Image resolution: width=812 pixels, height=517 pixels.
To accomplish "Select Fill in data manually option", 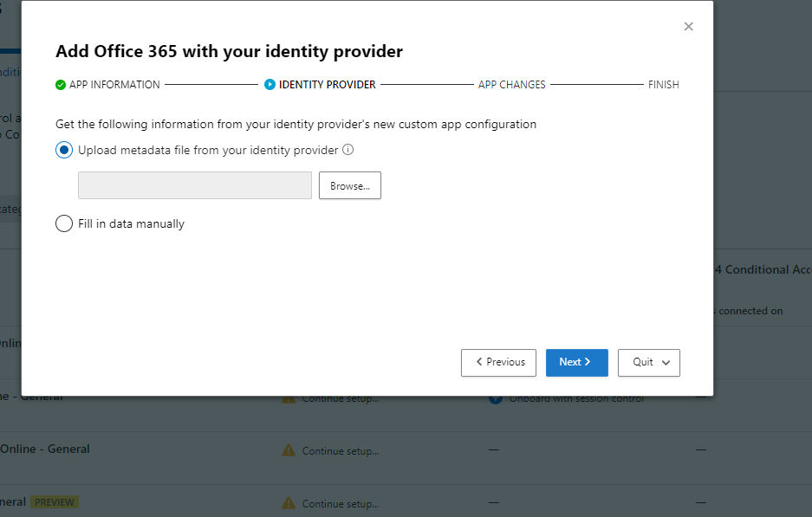I will click(x=64, y=223).
